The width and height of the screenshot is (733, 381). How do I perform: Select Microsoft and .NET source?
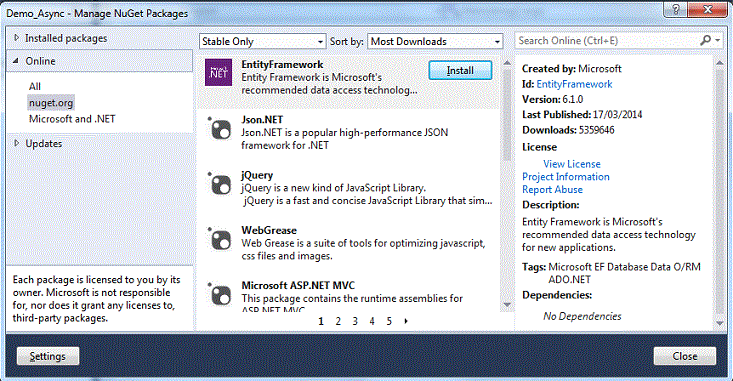pyautogui.click(x=72, y=119)
